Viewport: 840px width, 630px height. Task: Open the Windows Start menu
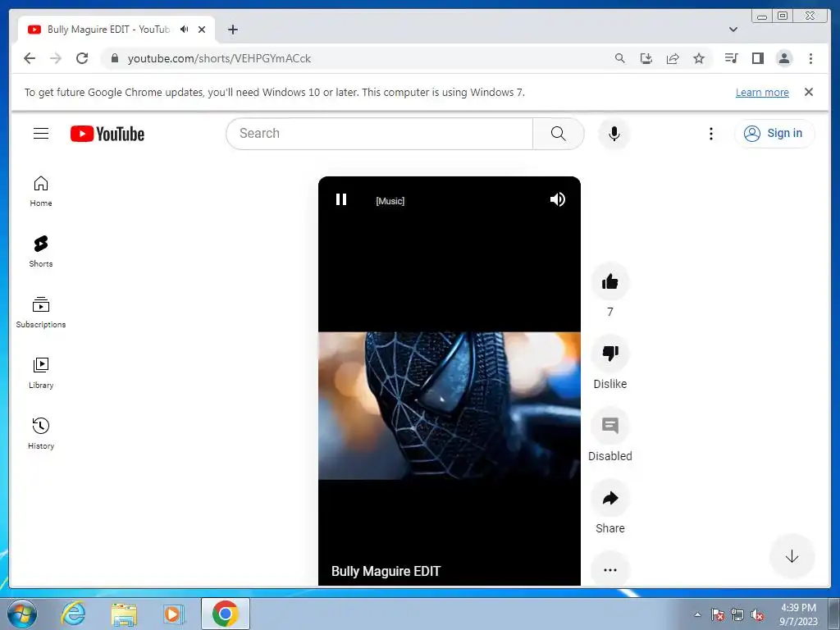[x=22, y=614]
